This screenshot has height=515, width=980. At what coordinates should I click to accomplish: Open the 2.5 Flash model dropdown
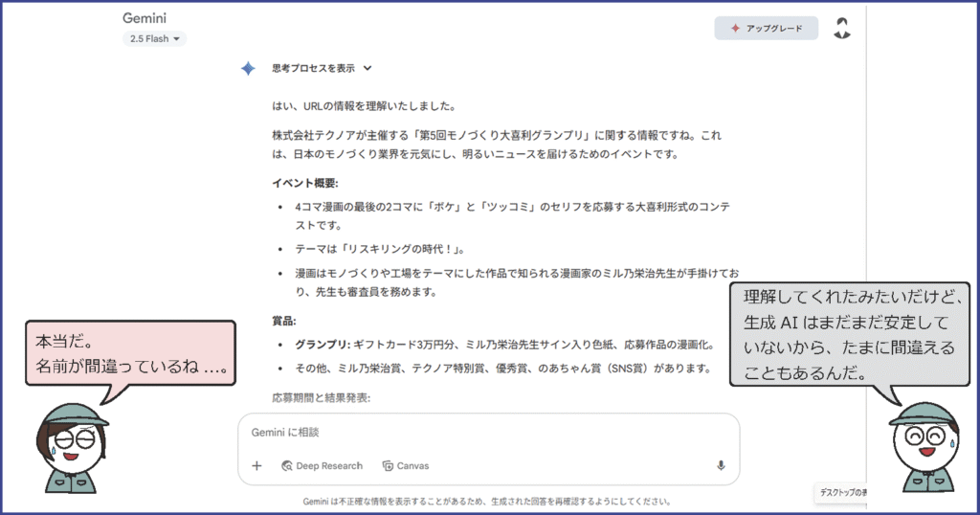coord(154,38)
